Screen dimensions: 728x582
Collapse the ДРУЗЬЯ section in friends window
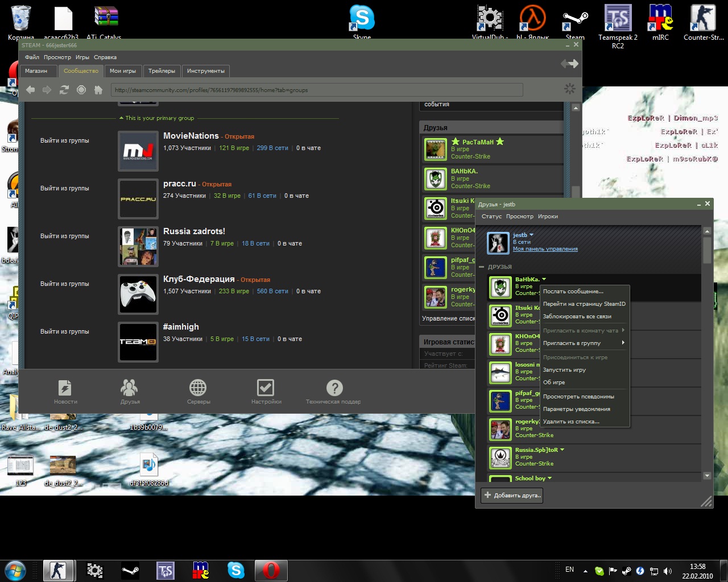coord(481,267)
